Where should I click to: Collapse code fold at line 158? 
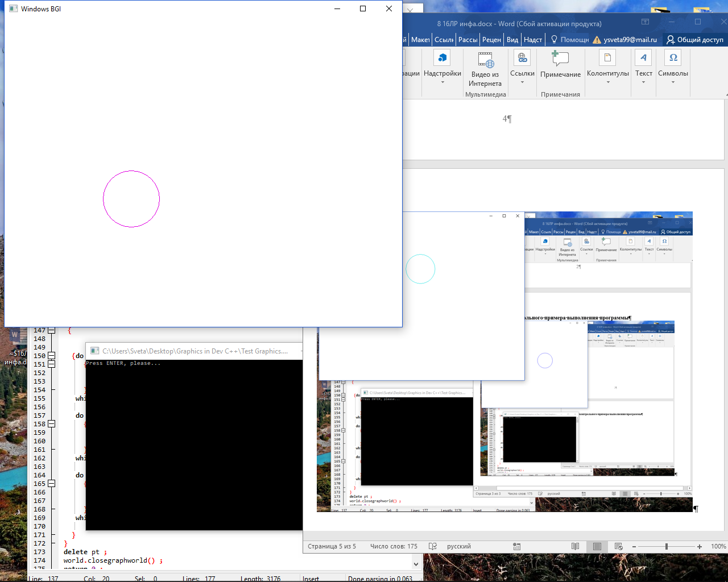pos(51,424)
